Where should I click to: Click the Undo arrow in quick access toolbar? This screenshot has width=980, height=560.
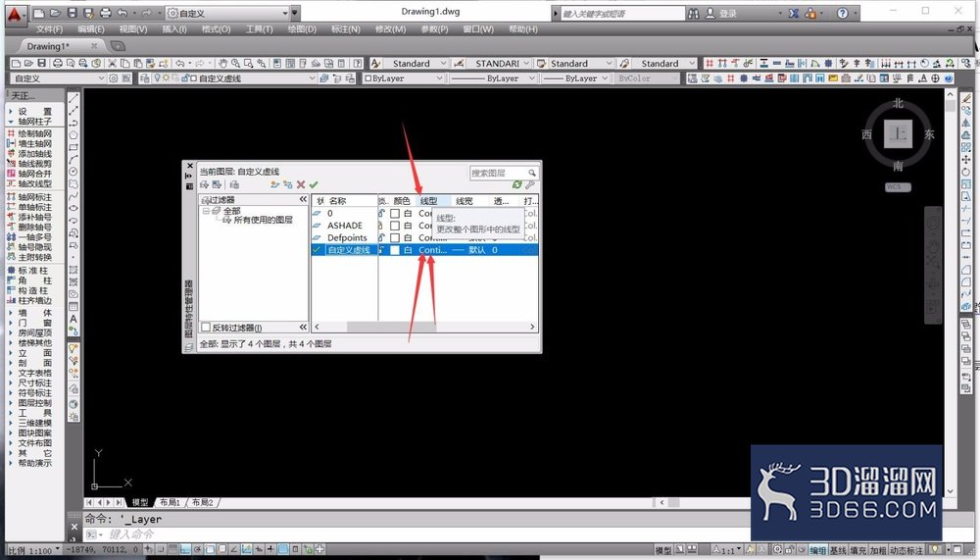(122, 13)
